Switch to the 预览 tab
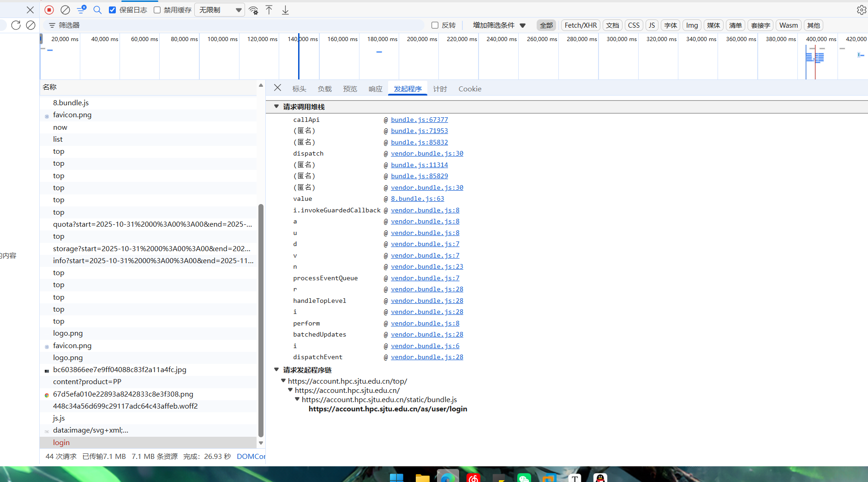Image resolution: width=868 pixels, height=482 pixels. [x=350, y=89]
